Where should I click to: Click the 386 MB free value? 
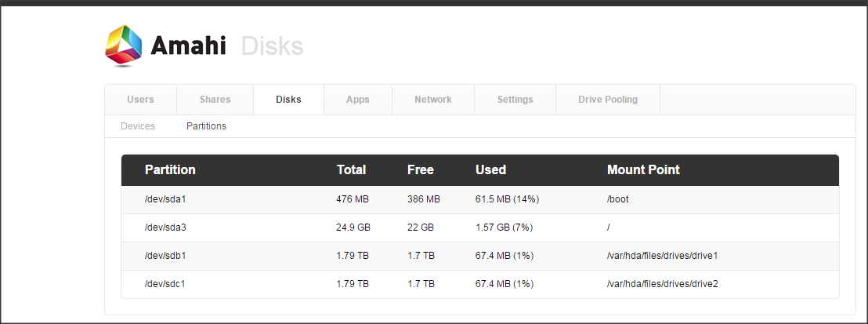424,199
